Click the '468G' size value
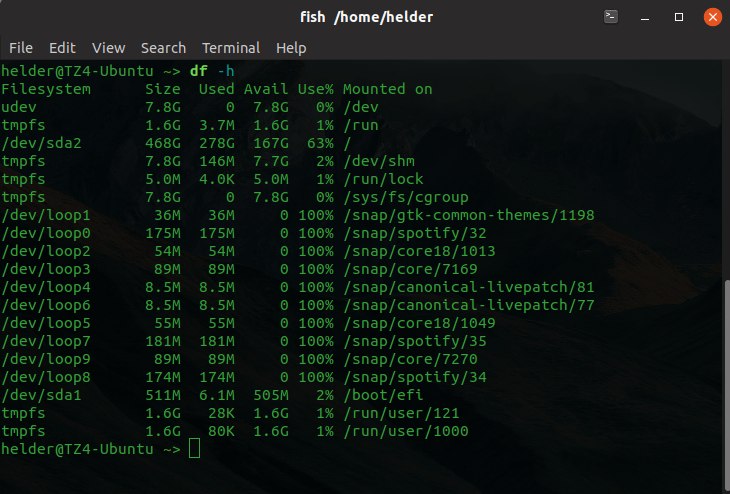Image resolution: width=730 pixels, height=494 pixels. pos(162,143)
